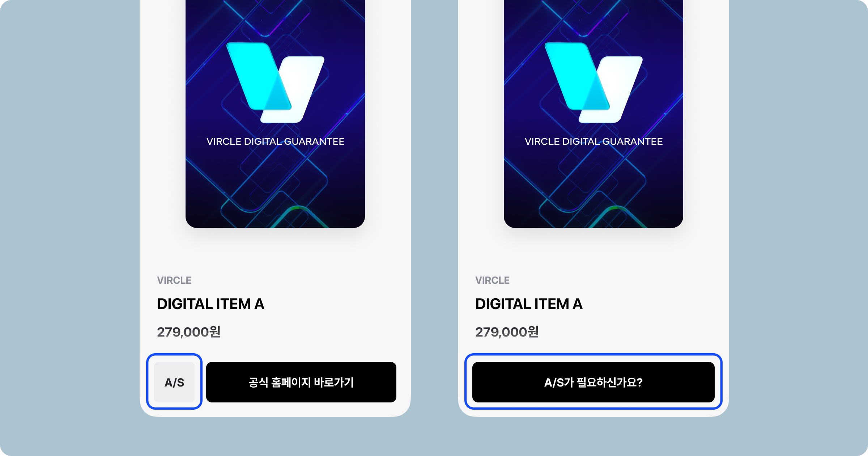Click left card VIRCLE DIGITAL GUARANTEE text

coord(275,142)
